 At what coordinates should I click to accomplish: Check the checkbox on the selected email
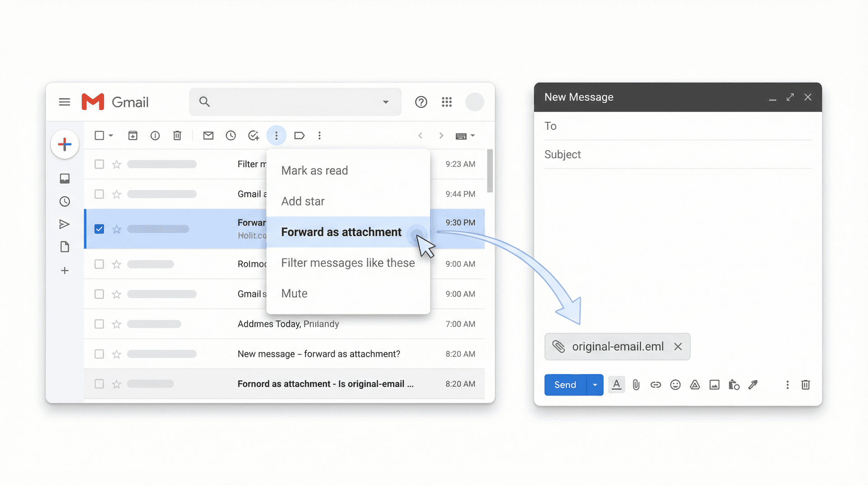coord(99,229)
